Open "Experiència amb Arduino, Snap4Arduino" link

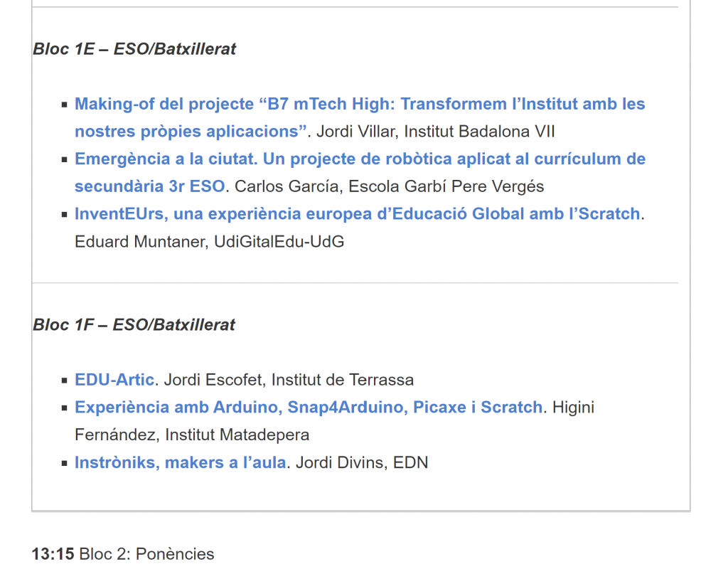click(x=309, y=408)
